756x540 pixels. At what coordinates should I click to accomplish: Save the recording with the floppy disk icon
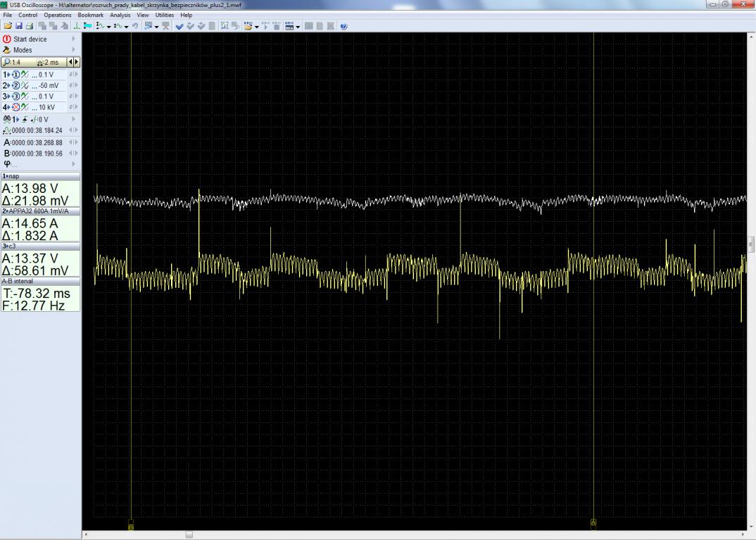pyautogui.click(x=19, y=26)
